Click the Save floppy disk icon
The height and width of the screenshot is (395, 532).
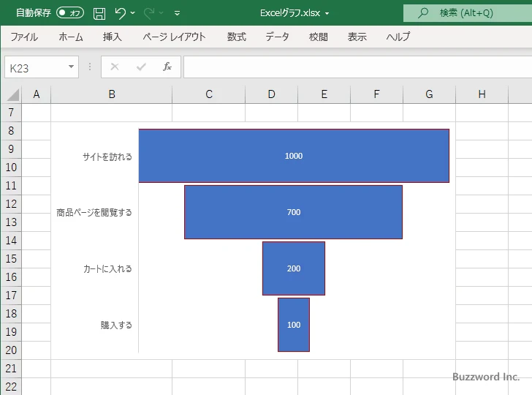pos(99,13)
